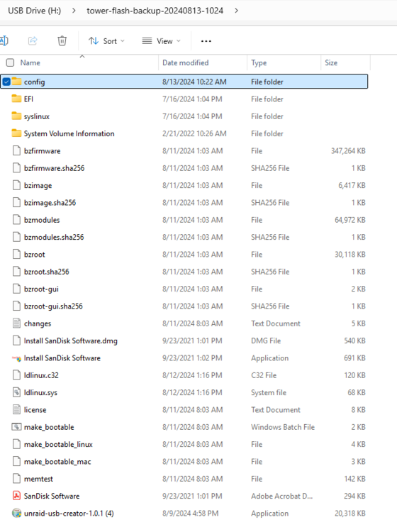Click the bzroot-gui file icon
Screen dimensions: 397x532
click(x=16, y=289)
